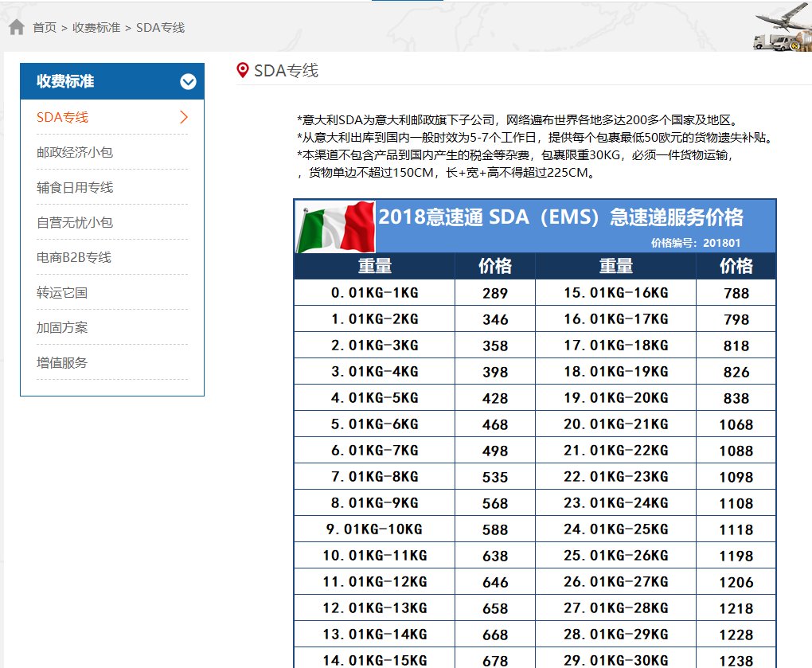Click the price cell 346

[495, 319]
